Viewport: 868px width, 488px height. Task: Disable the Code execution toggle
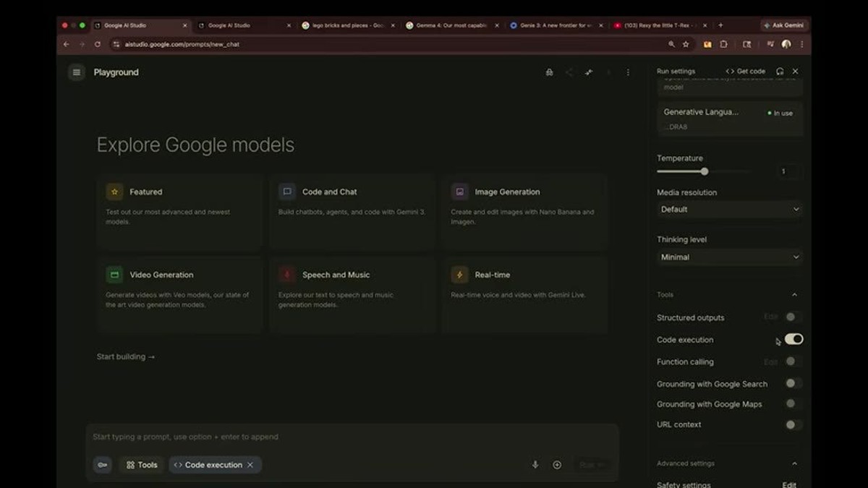pos(793,339)
